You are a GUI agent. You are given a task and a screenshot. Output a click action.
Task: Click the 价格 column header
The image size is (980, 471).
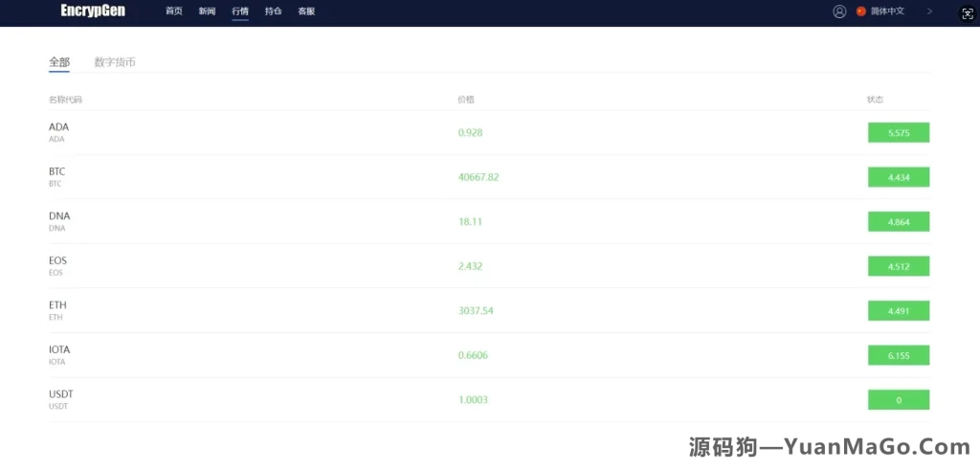(x=466, y=100)
